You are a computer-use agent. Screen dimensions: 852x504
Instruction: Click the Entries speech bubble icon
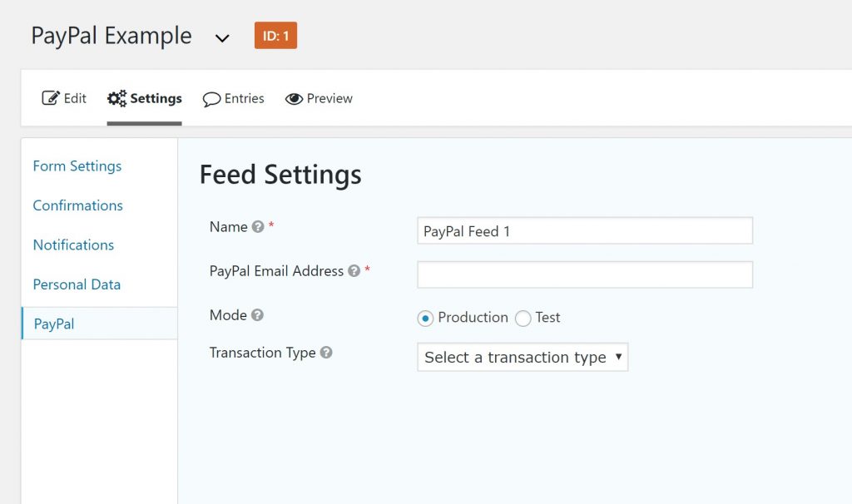(x=211, y=99)
